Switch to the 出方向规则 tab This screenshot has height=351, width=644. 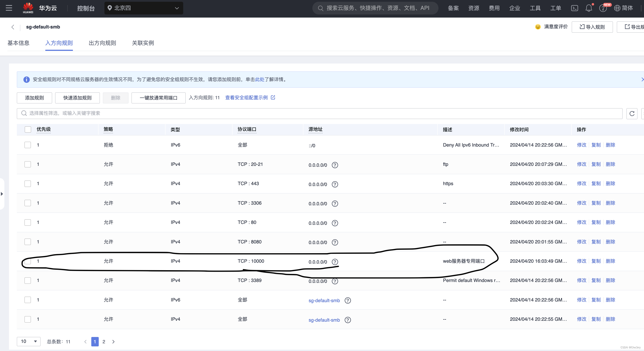coord(102,43)
